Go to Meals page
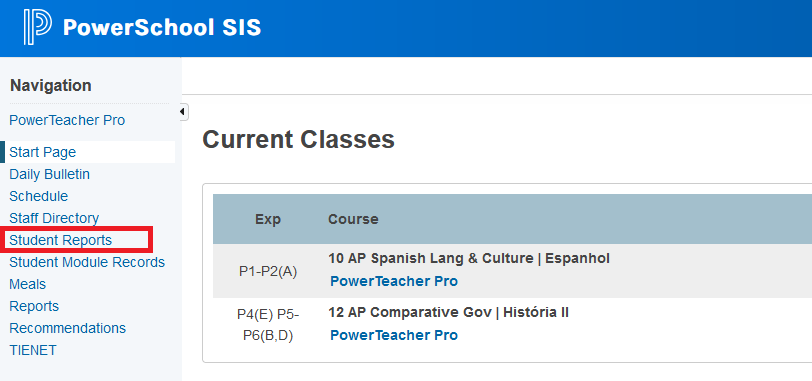Screen dimensions: 812x381 [27, 284]
